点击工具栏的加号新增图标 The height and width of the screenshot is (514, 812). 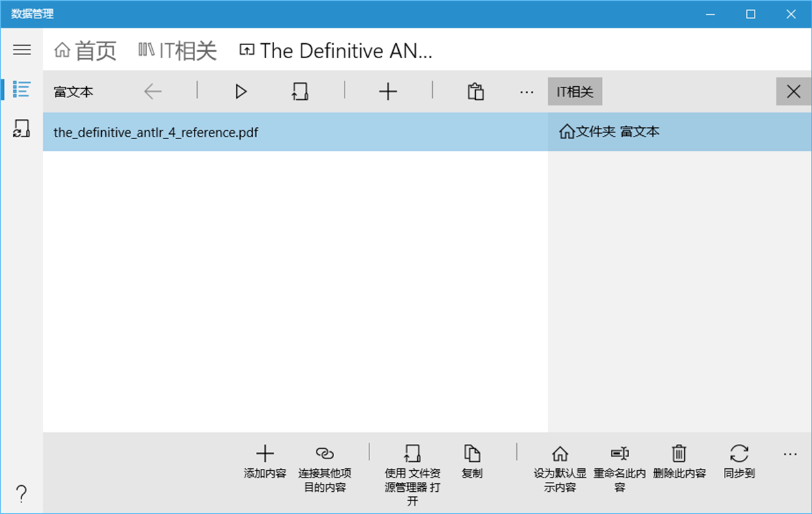(388, 91)
